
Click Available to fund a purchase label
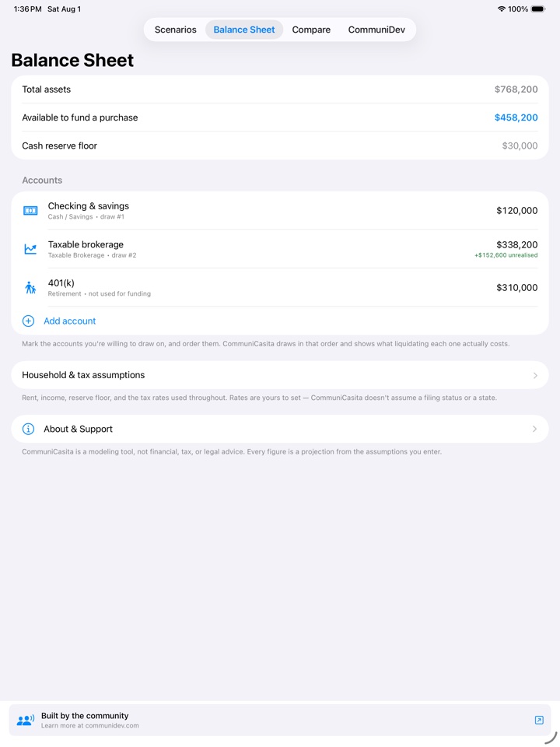79,117
